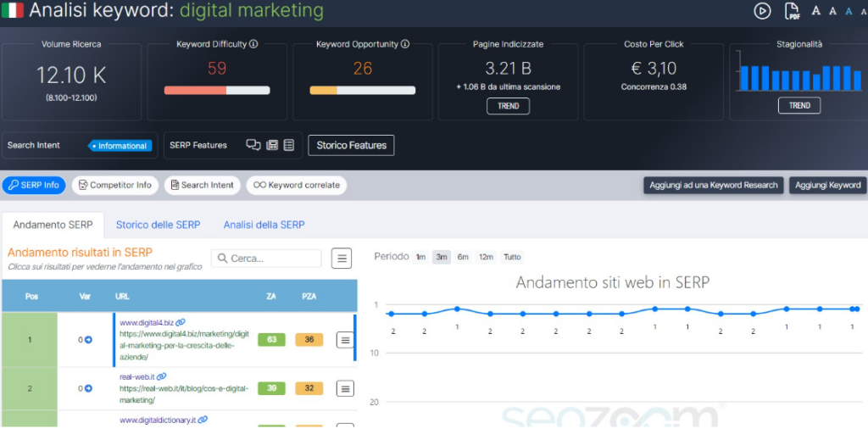Click the play video tutorial icon
The image size is (868, 440).
click(762, 10)
